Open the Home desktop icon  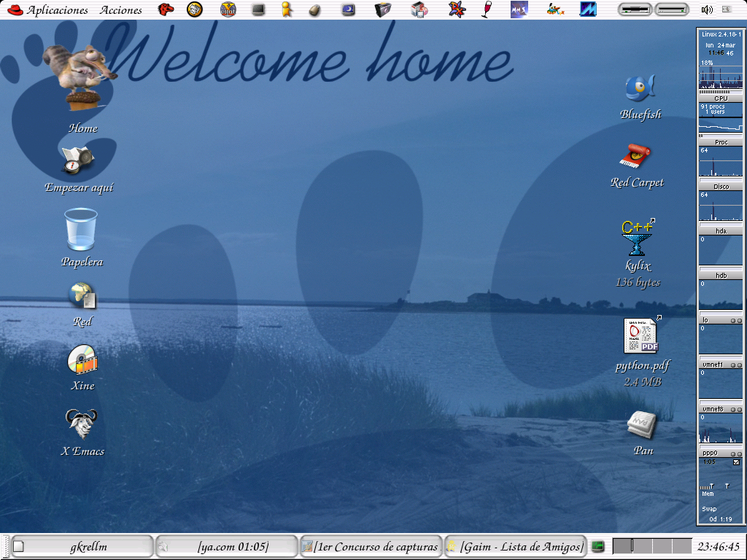click(x=81, y=90)
